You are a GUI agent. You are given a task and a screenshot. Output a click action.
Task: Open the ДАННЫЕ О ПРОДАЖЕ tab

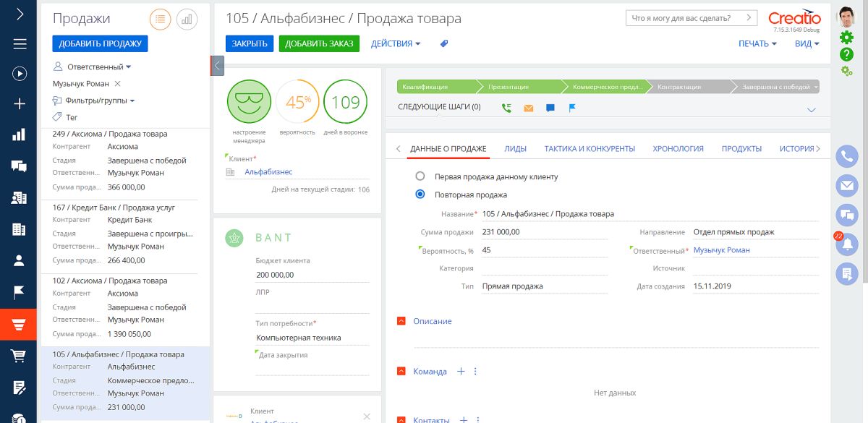[x=448, y=148]
